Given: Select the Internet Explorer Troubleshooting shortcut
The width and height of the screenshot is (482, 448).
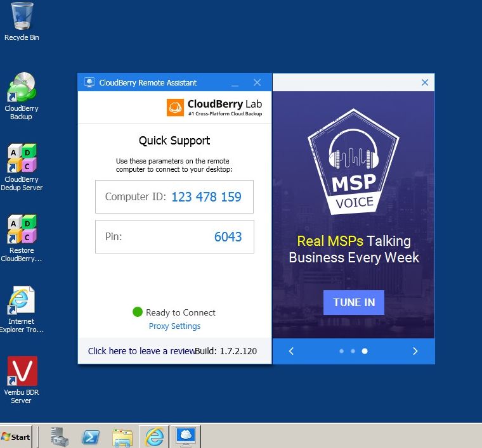Looking at the screenshot, I should (x=22, y=309).
